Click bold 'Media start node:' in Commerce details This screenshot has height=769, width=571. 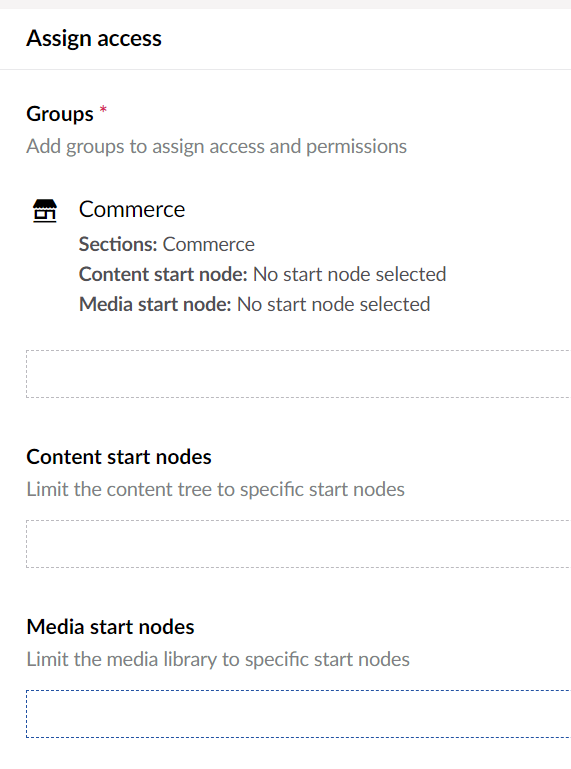155,304
